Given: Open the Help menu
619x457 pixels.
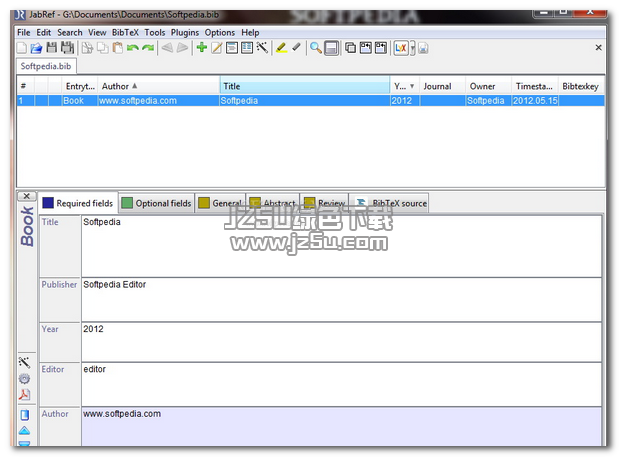Looking at the screenshot, I should point(250,32).
